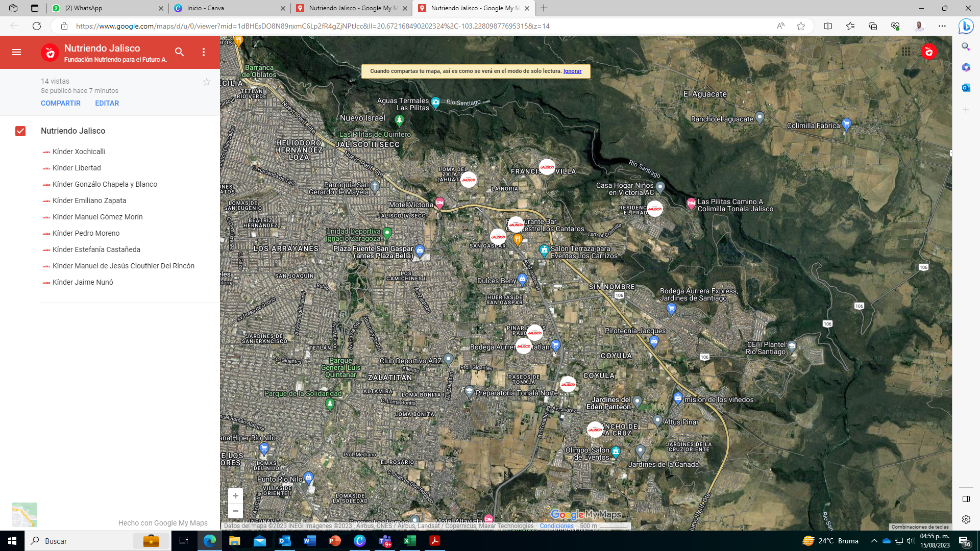The image size is (980, 551).
Task: Add page to favorites with star icon
Action: pos(801,26)
